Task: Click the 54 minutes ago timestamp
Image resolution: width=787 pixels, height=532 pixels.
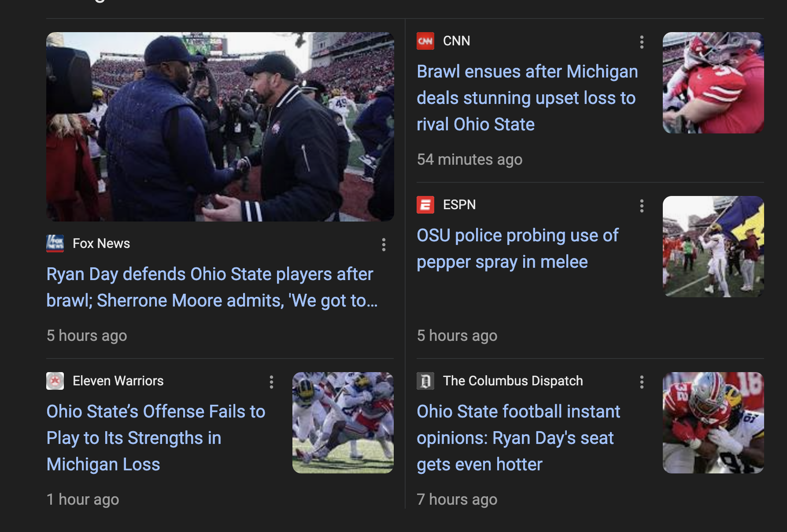Action: click(x=469, y=159)
